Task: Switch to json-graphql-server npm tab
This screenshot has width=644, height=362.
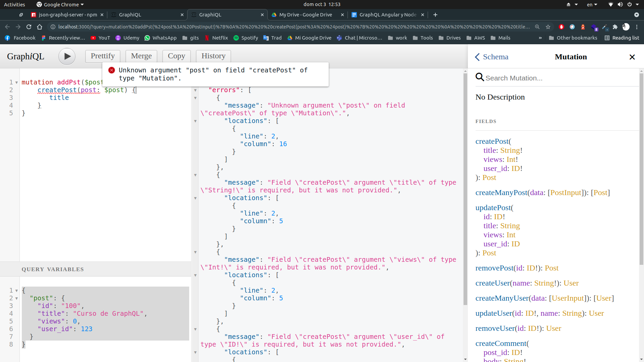Action: (x=68, y=15)
